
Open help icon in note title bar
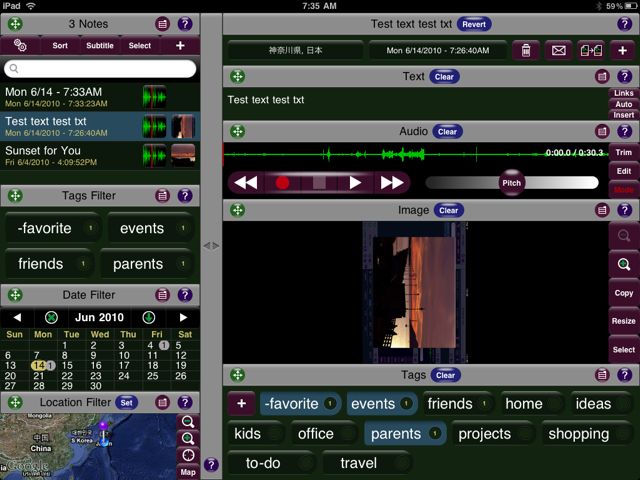coord(624,24)
